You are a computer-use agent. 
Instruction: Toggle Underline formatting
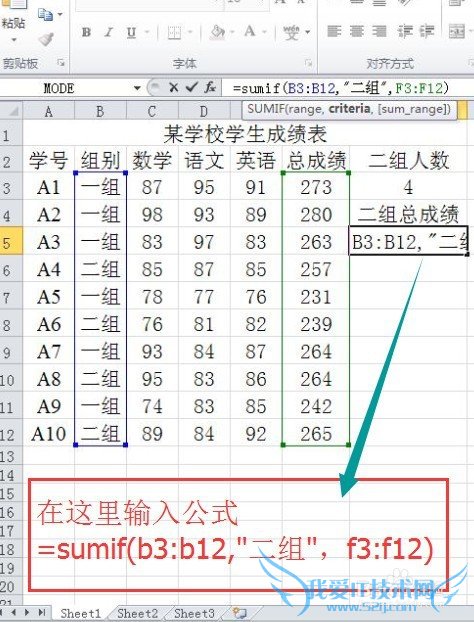coord(131,32)
